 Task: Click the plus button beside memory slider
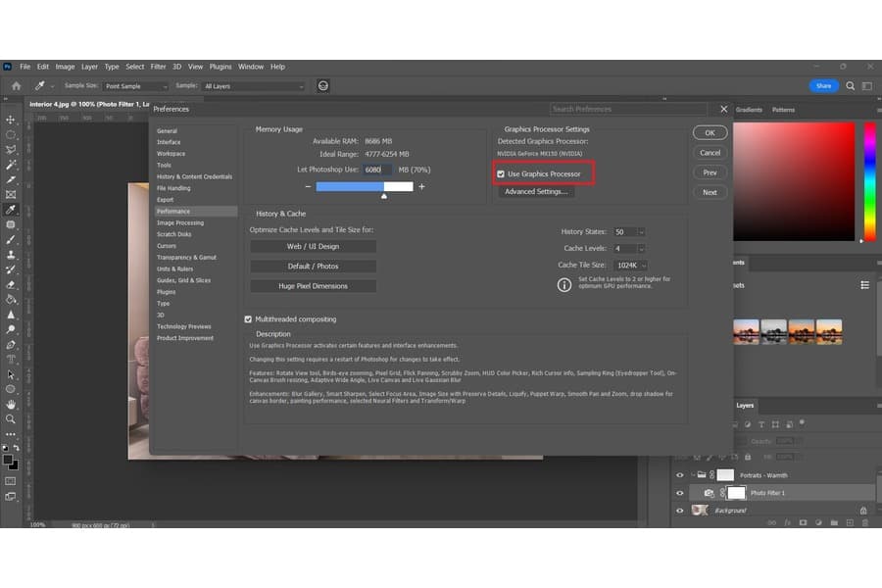coord(421,187)
